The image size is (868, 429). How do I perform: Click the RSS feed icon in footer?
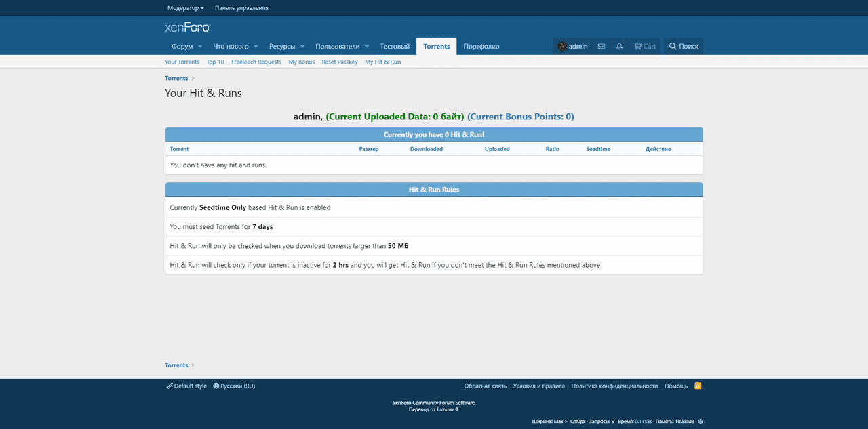pos(698,386)
